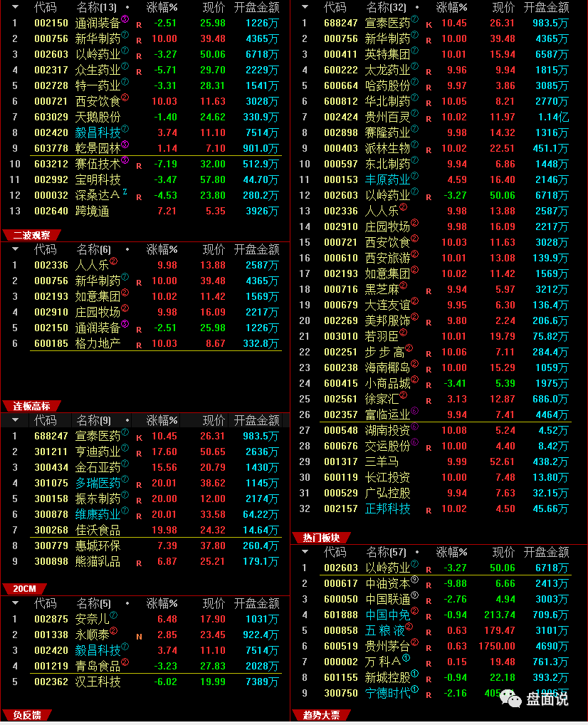This screenshot has width=588, height=725.
Task: Expand the triangle menu beside 名称[13] header row
Action: [x=15, y=7]
